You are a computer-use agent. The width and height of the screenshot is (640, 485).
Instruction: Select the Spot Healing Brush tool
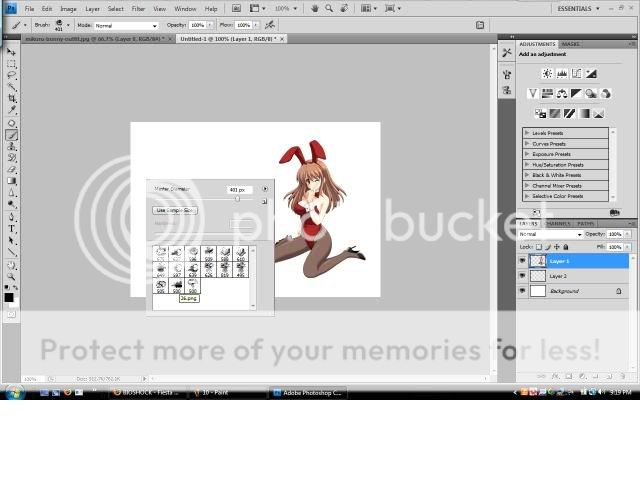click(x=11, y=123)
